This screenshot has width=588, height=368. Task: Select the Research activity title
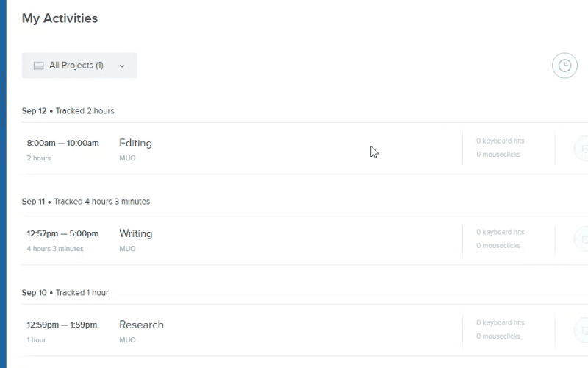pyautogui.click(x=141, y=325)
